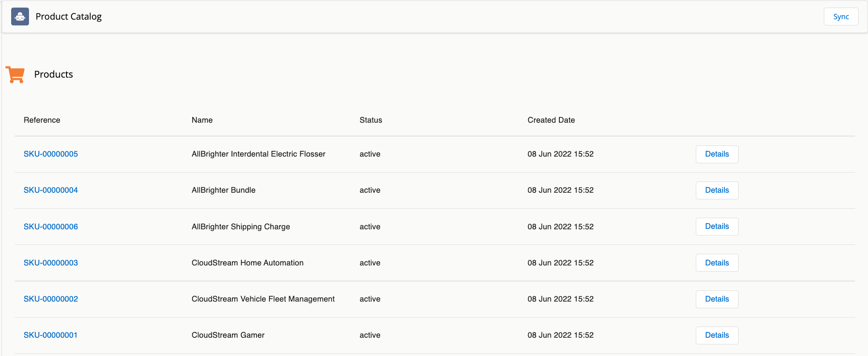View Details for AllBrighter Bundle
868x356 pixels.
(717, 190)
